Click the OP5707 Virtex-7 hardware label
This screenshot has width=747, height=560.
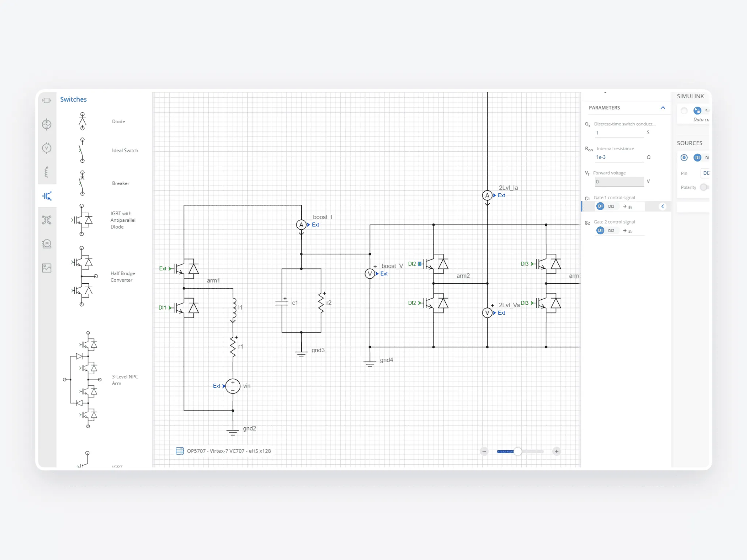pyautogui.click(x=229, y=451)
